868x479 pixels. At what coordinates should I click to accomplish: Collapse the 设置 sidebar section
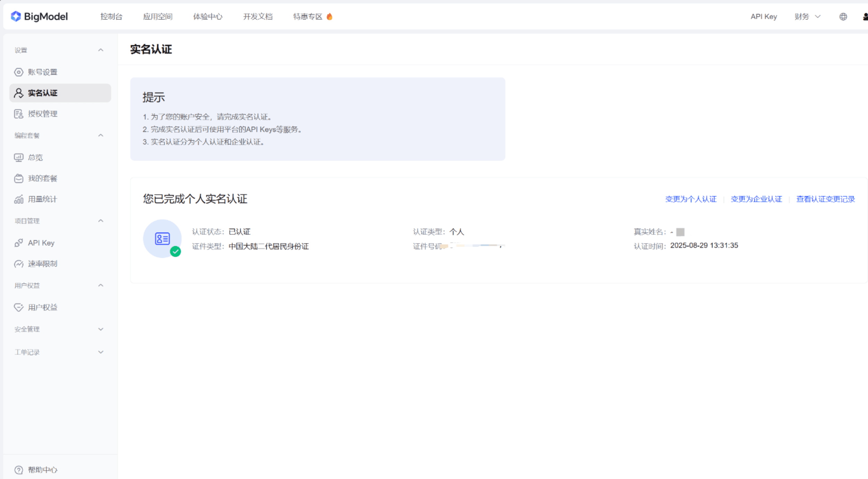101,50
